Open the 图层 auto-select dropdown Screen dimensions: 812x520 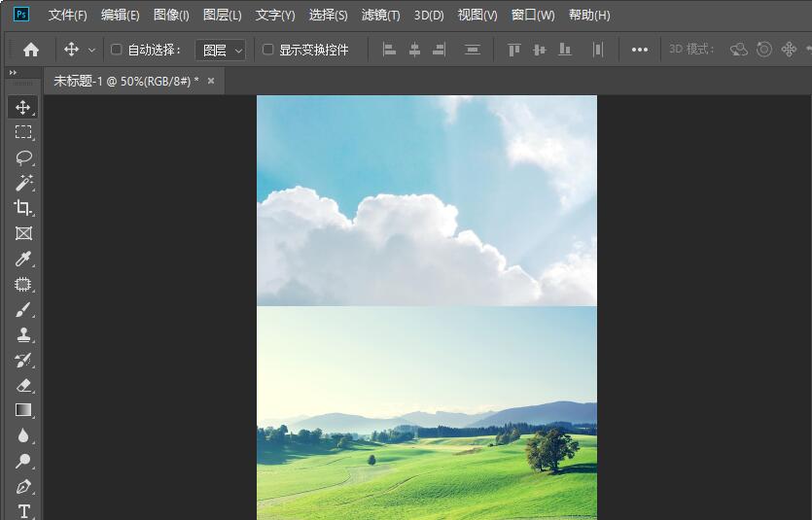pyautogui.click(x=220, y=51)
